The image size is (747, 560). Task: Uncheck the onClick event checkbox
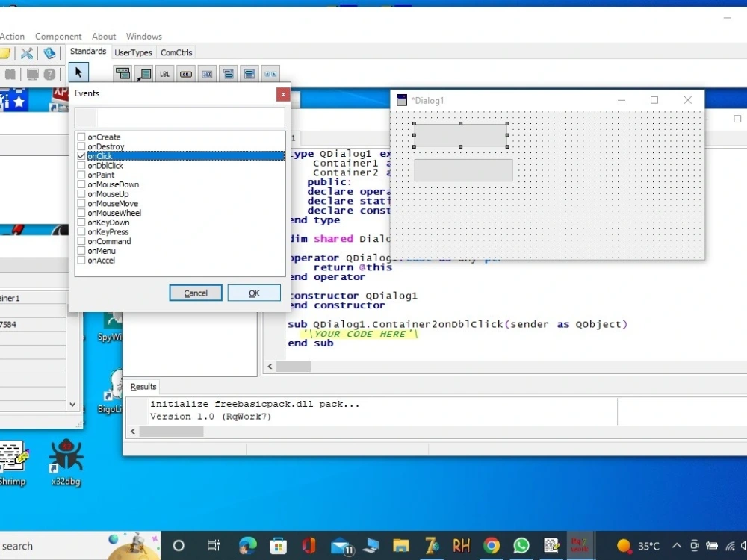coord(81,156)
